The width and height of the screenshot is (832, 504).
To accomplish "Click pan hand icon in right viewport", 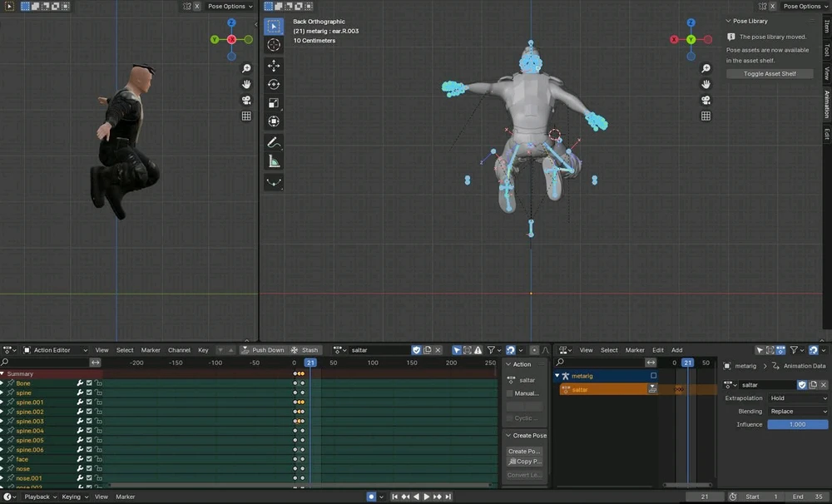I will click(x=706, y=84).
